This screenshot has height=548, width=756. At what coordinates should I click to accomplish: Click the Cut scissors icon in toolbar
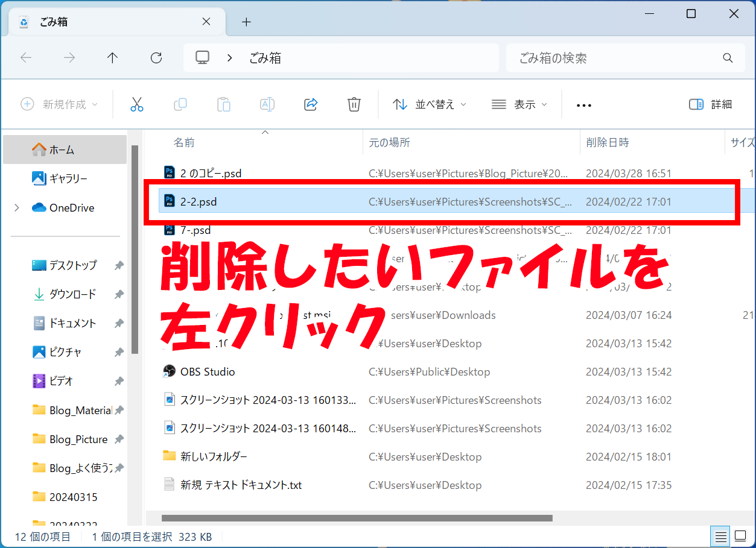click(137, 104)
